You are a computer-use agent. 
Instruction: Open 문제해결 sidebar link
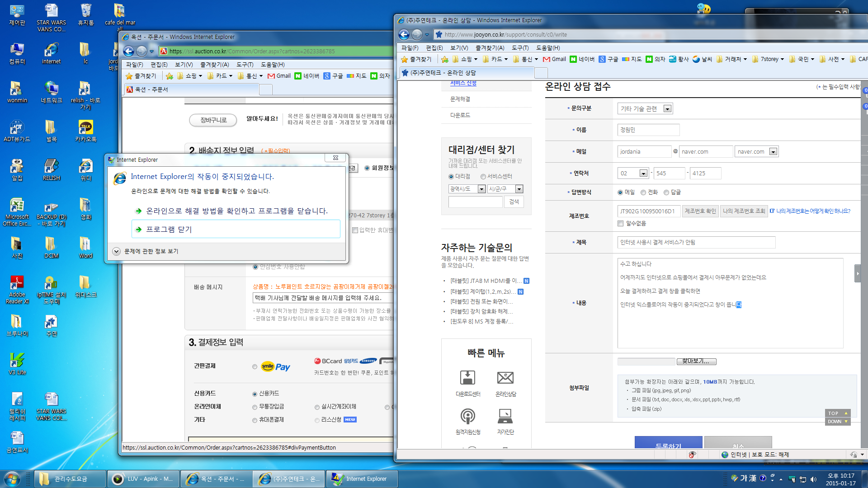(460, 99)
